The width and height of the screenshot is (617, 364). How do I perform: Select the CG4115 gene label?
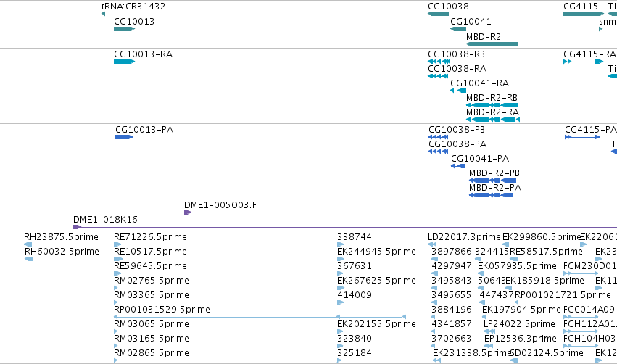(x=581, y=7)
